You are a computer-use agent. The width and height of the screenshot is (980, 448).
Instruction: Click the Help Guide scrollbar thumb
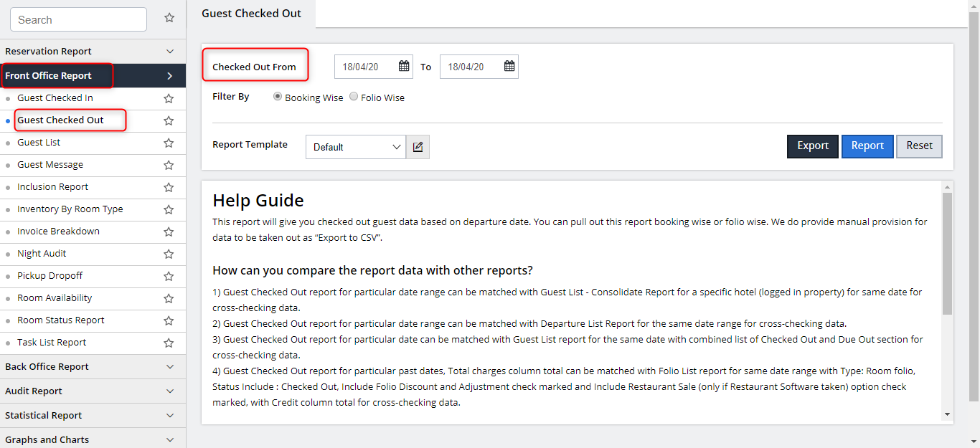pos(947,254)
